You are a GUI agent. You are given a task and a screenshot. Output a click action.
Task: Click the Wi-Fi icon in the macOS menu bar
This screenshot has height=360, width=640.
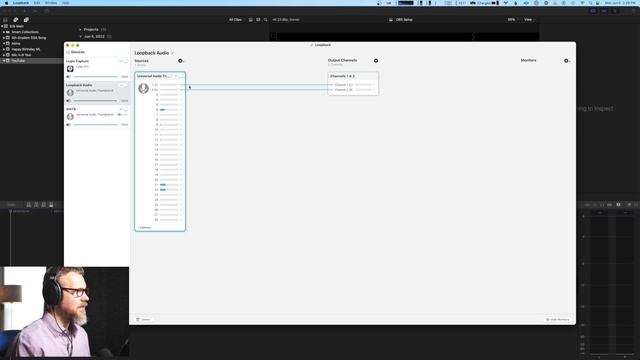(x=582, y=3)
